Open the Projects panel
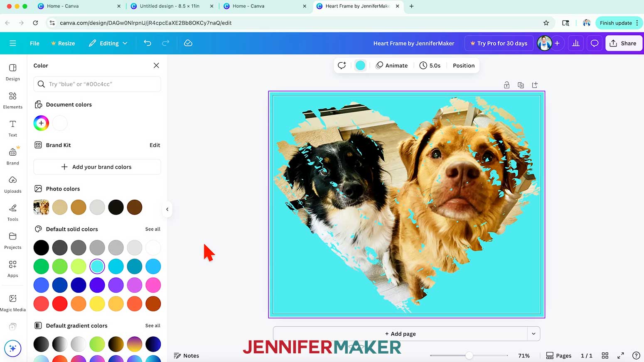644x362 pixels. tap(12, 241)
